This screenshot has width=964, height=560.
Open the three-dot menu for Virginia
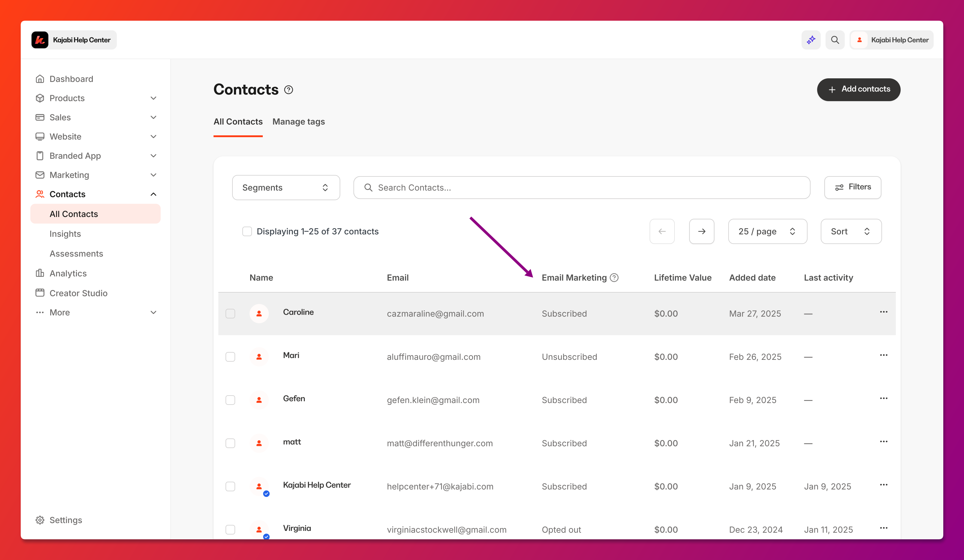[x=884, y=528]
